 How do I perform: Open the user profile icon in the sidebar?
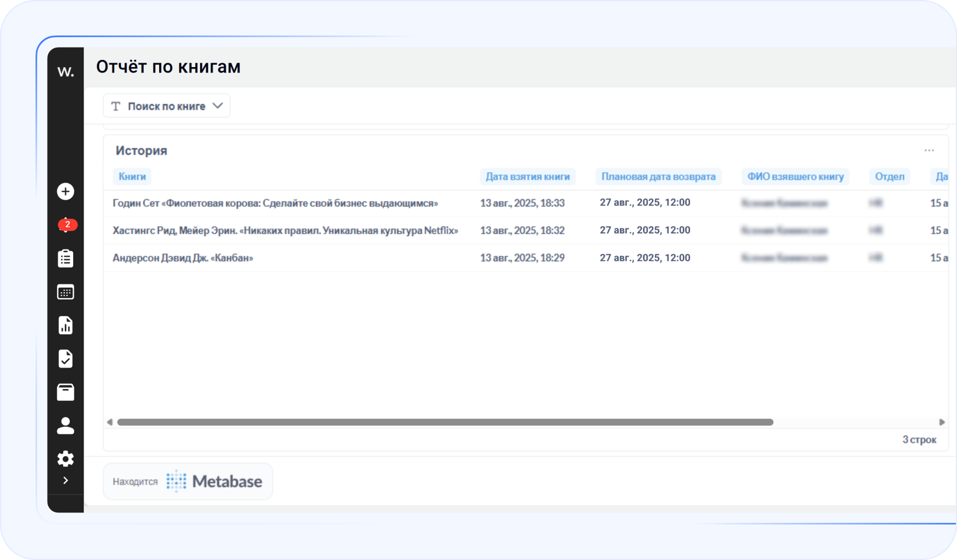coord(65,426)
